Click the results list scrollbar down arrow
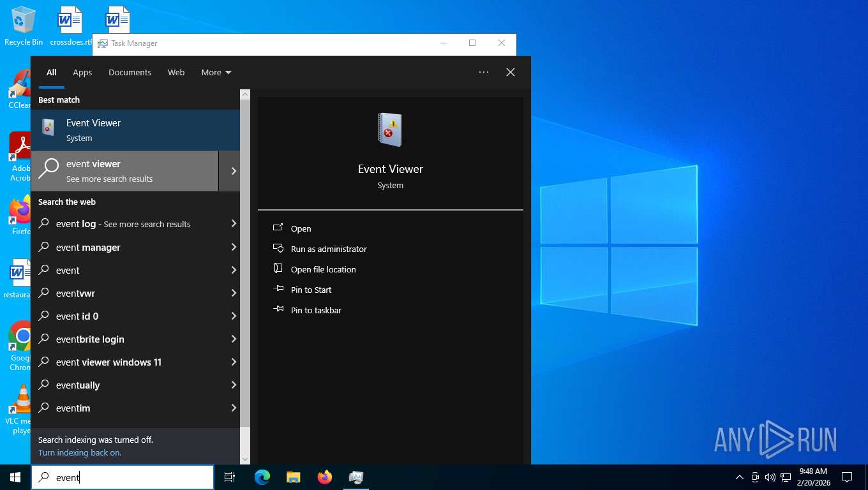The height and width of the screenshot is (490, 868). coord(245,459)
